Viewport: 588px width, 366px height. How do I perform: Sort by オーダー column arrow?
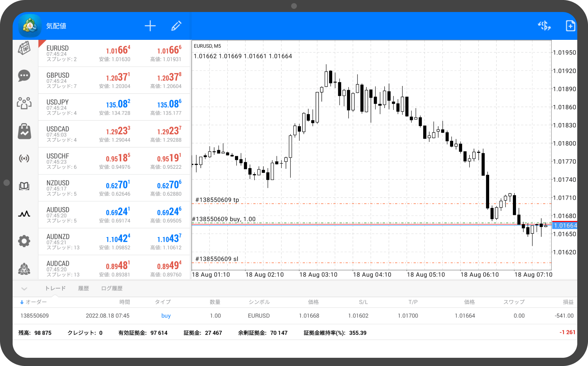22,302
